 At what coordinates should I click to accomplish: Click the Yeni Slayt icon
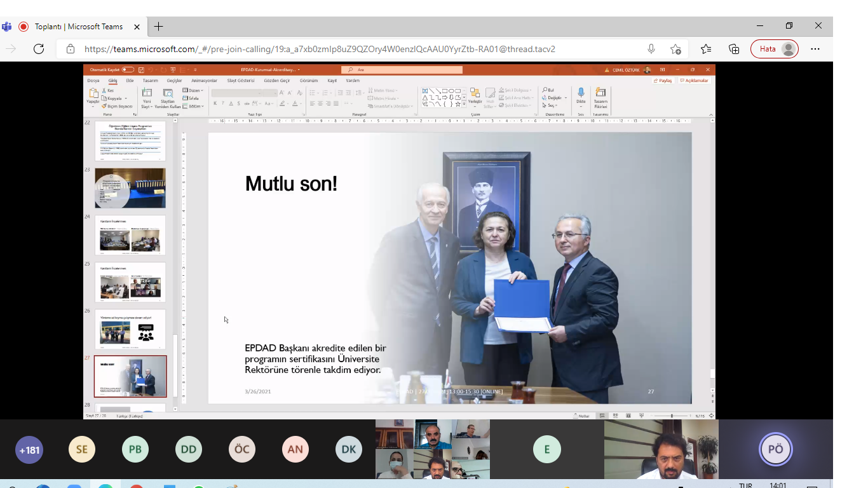coord(147,94)
